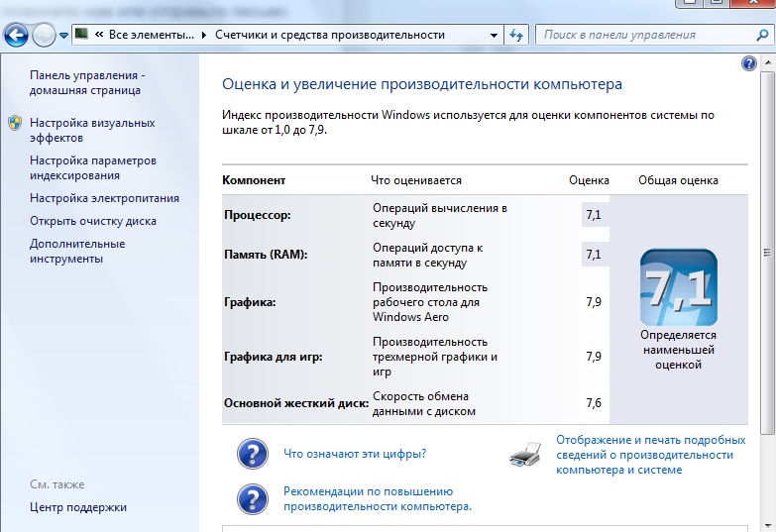This screenshot has width=776, height=532.
Task: Open address bar history dropdown arrow
Action: tap(494, 36)
